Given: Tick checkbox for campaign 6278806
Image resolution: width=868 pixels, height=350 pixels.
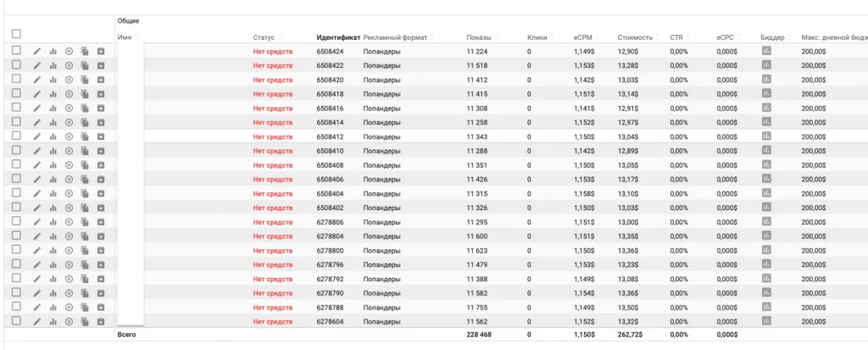Looking at the screenshot, I should (x=17, y=221).
